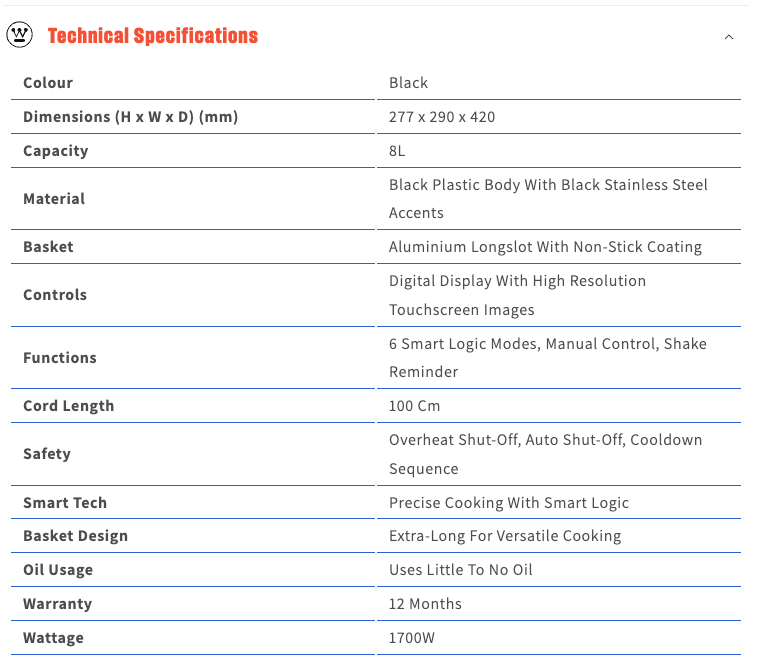Screen dimensions: 769x671
Task: Click the Technical Specifications heading
Action: click(x=153, y=36)
